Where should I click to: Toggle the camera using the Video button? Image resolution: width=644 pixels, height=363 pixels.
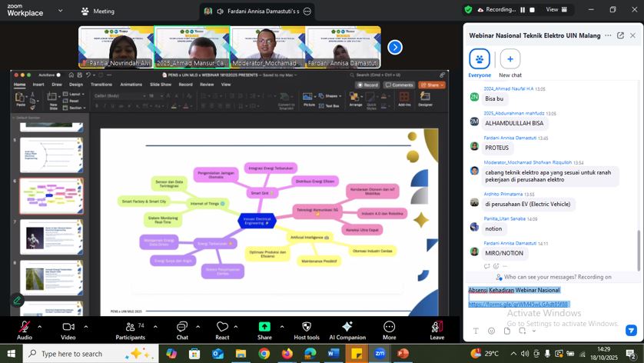[x=68, y=327]
